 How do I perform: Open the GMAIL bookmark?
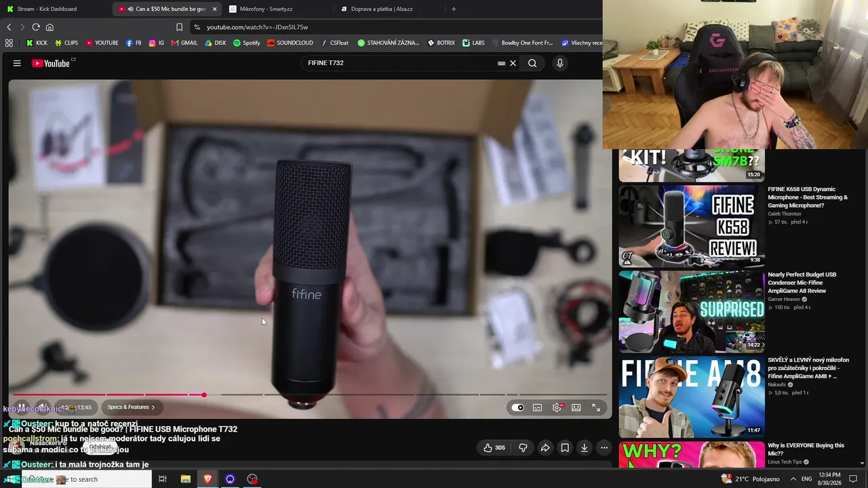coord(184,43)
